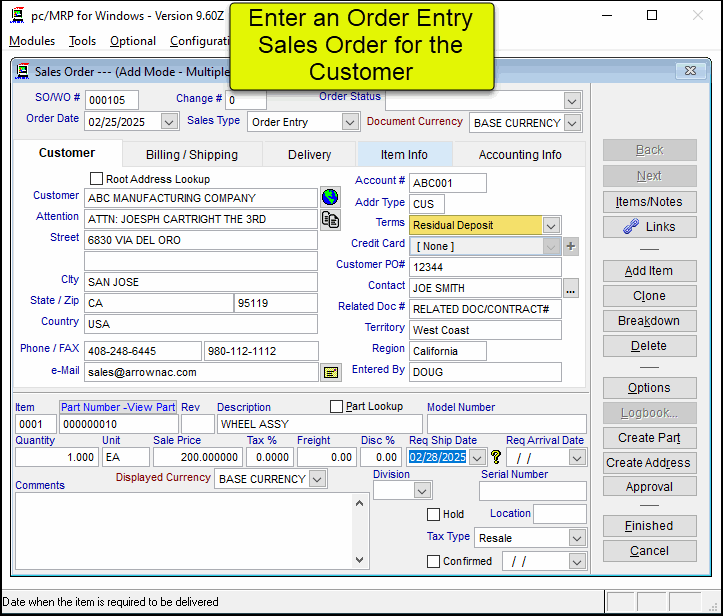Click the Breakdown button
Viewport: 723px width, 616px height.
coord(649,321)
